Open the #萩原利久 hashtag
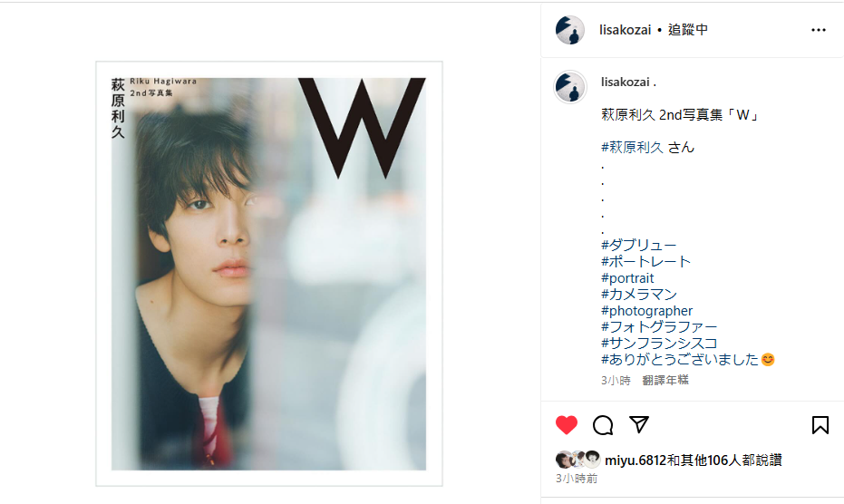The height and width of the screenshot is (504, 844). coord(632,148)
